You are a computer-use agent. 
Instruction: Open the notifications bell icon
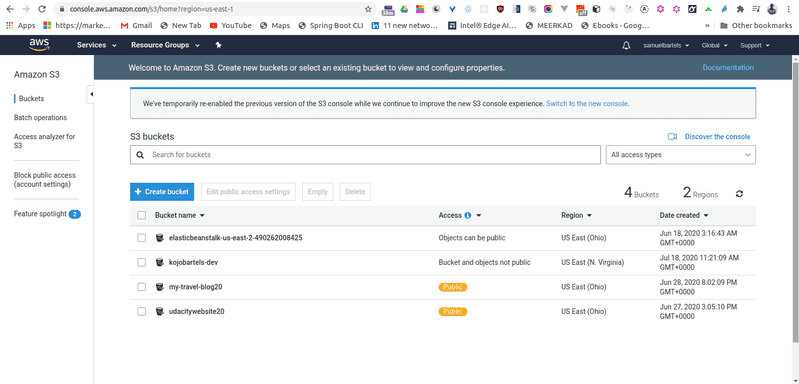[626, 45]
